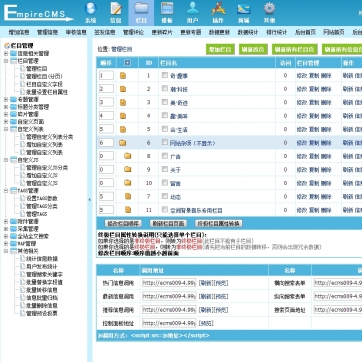Tick the checkbox in ID 1 row

[x=165, y=75]
